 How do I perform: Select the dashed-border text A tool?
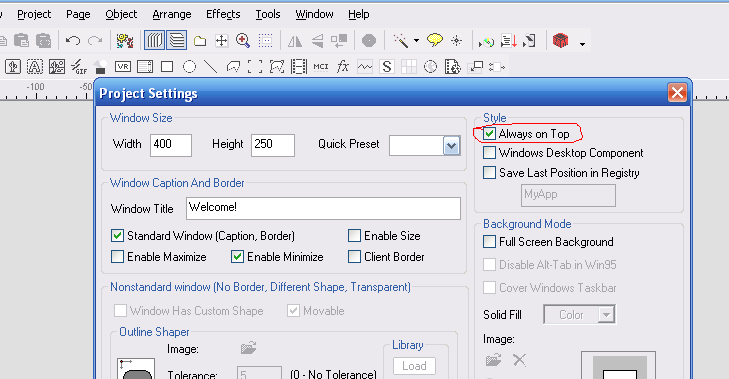(34, 67)
